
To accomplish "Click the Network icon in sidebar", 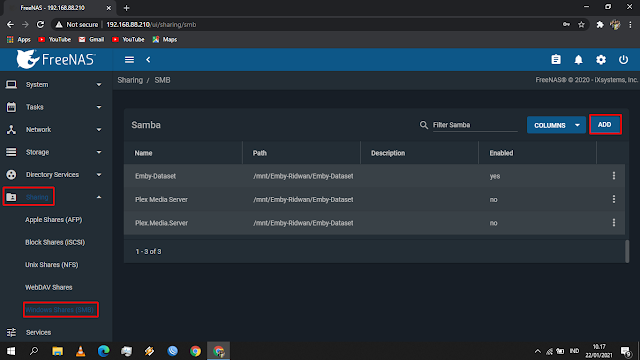I will tap(11, 129).
